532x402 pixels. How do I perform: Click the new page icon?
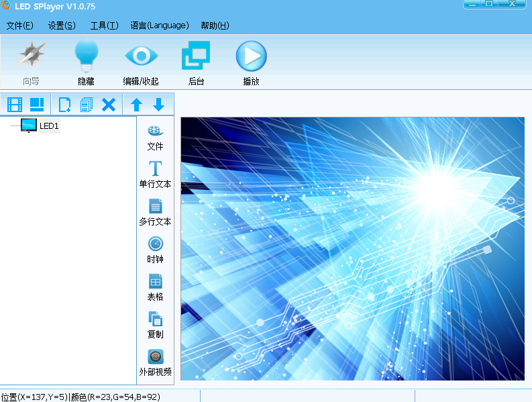coord(65,105)
